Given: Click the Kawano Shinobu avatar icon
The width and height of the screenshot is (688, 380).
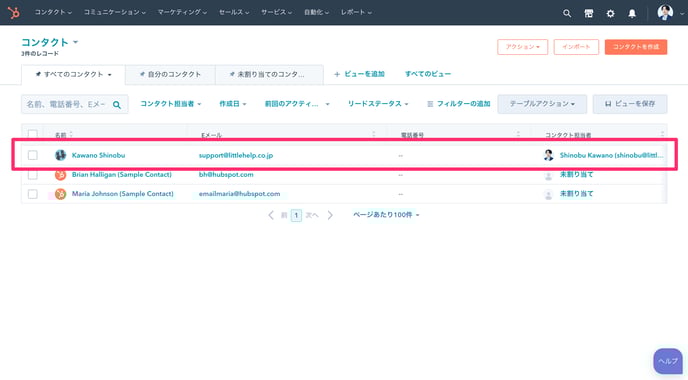Looking at the screenshot, I should [x=61, y=155].
